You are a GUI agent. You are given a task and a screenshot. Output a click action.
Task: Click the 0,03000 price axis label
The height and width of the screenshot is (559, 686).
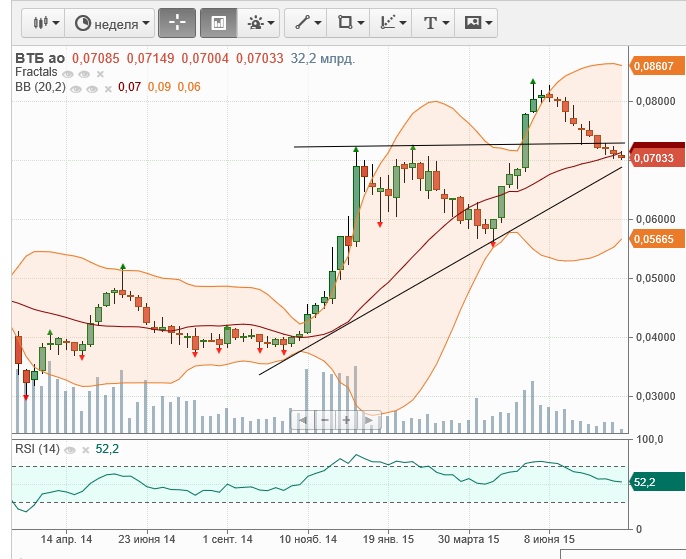656,396
